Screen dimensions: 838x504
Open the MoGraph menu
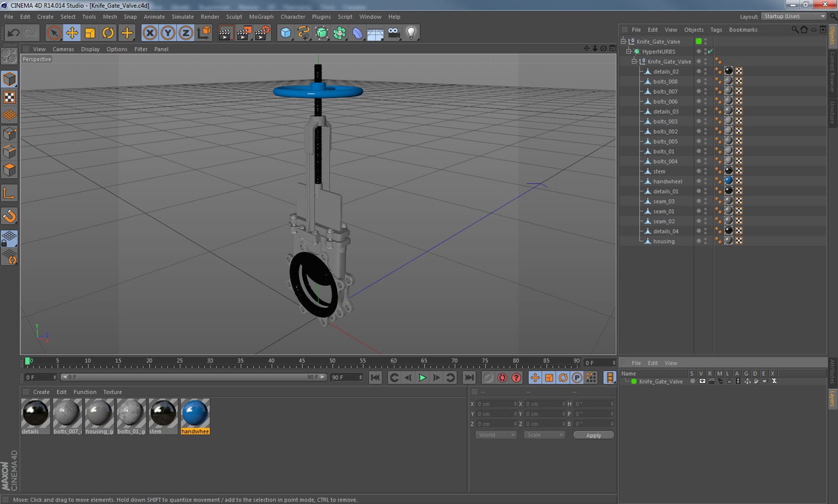261,17
